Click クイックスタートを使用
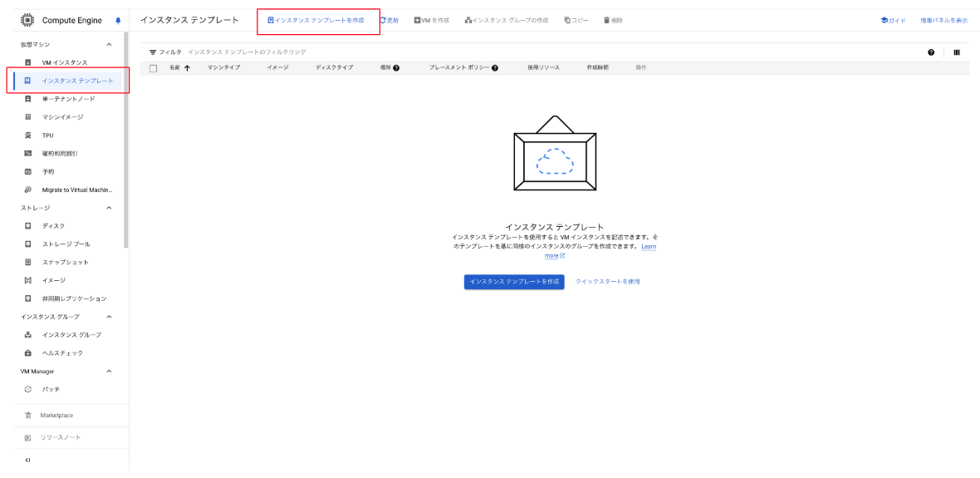980x478 pixels. [607, 282]
